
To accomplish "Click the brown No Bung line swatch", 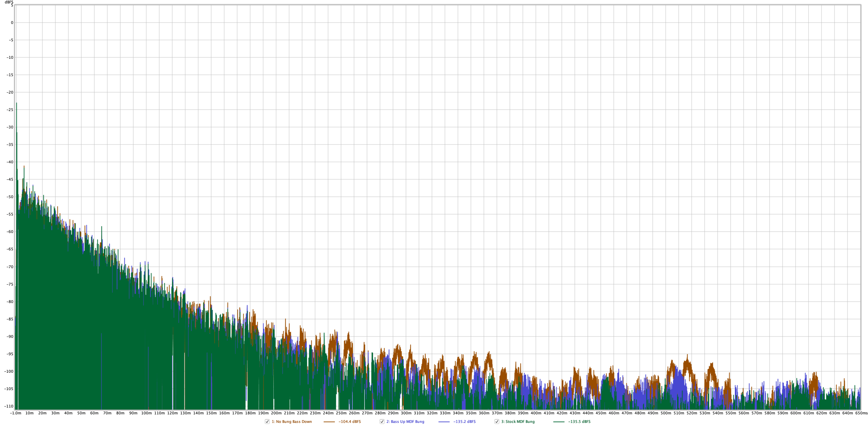I will [329, 422].
